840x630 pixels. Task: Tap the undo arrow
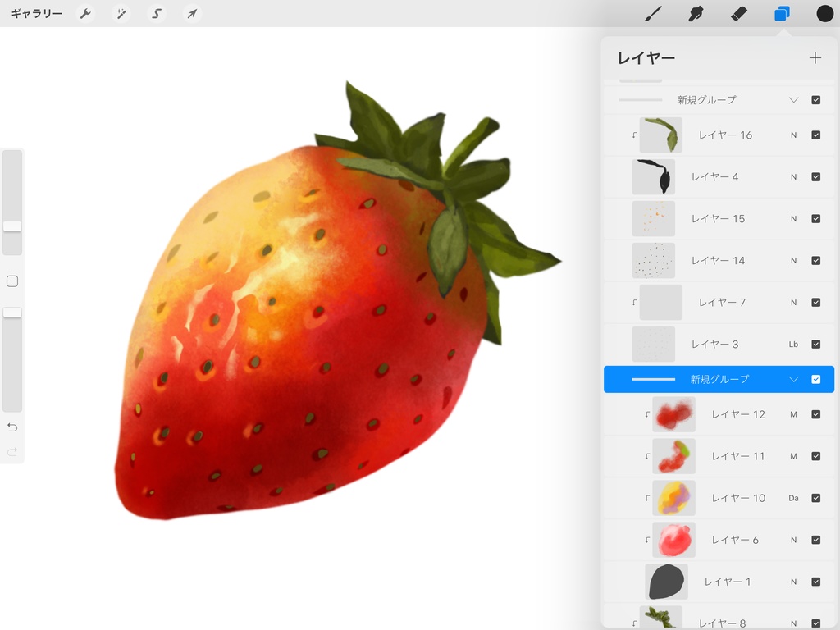coord(12,427)
